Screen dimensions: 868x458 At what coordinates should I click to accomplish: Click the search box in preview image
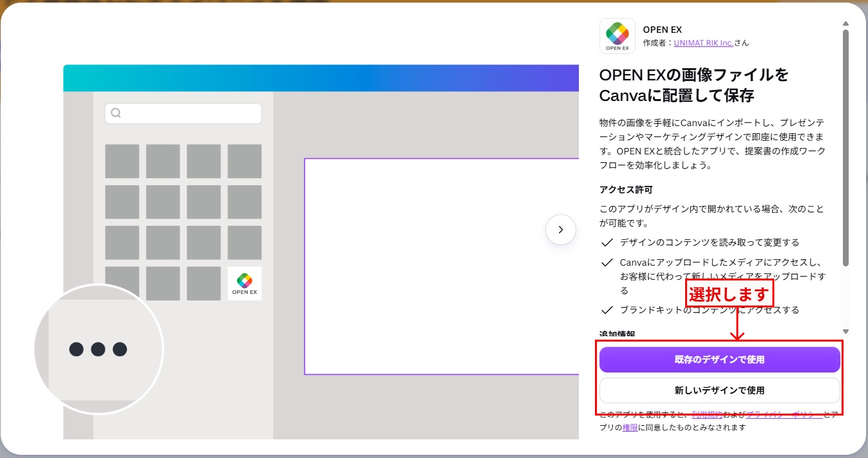click(184, 113)
